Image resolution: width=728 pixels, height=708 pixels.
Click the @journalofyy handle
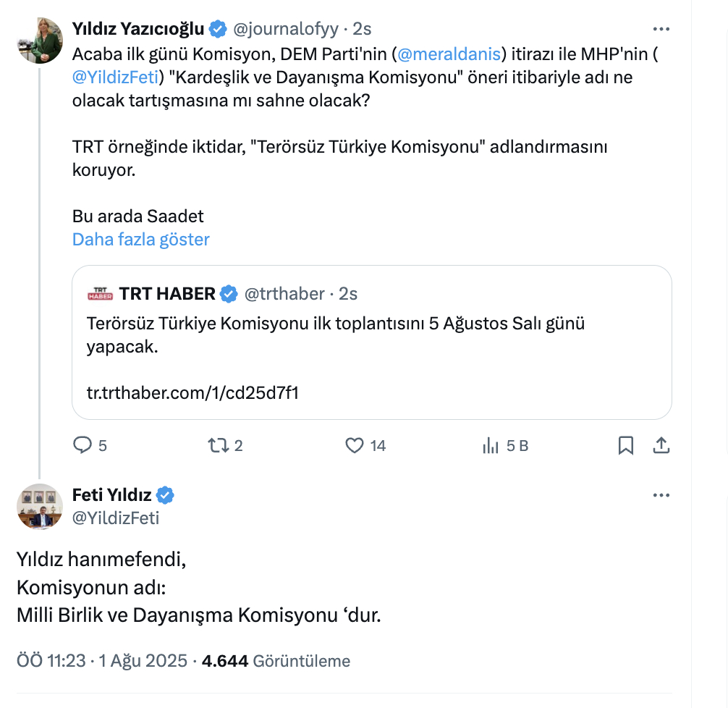tap(285, 29)
